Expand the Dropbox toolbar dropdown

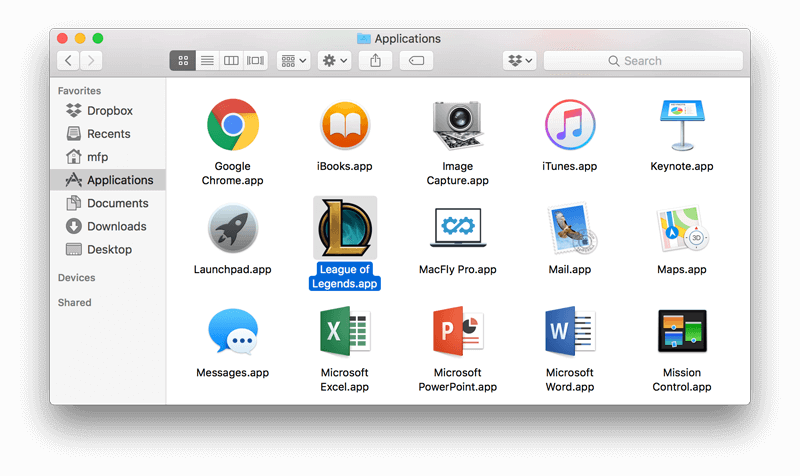520,61
